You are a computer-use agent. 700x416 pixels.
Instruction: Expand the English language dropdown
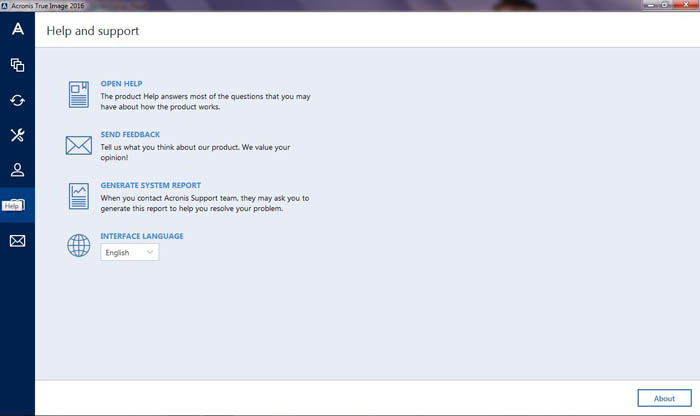coord(129,252)
